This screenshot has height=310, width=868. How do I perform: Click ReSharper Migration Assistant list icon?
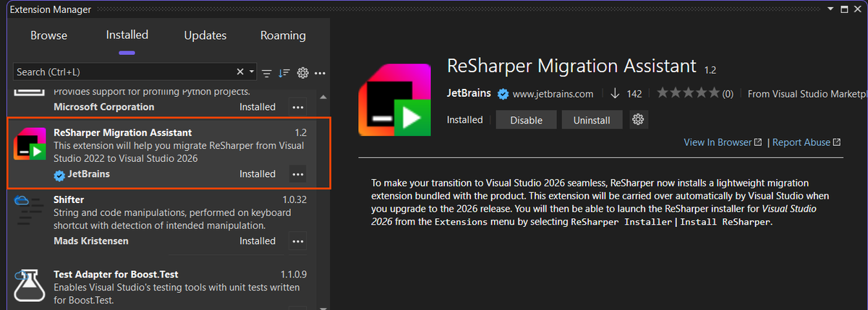[x=30, y=145]
